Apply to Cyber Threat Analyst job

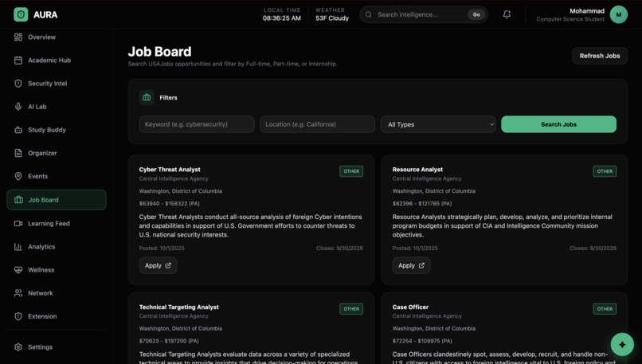click(x=158, y=265)
